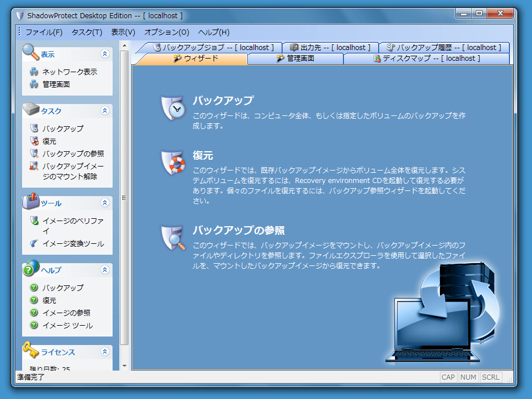Collapse the ライセンス sidebar panel

pos(105,352)
